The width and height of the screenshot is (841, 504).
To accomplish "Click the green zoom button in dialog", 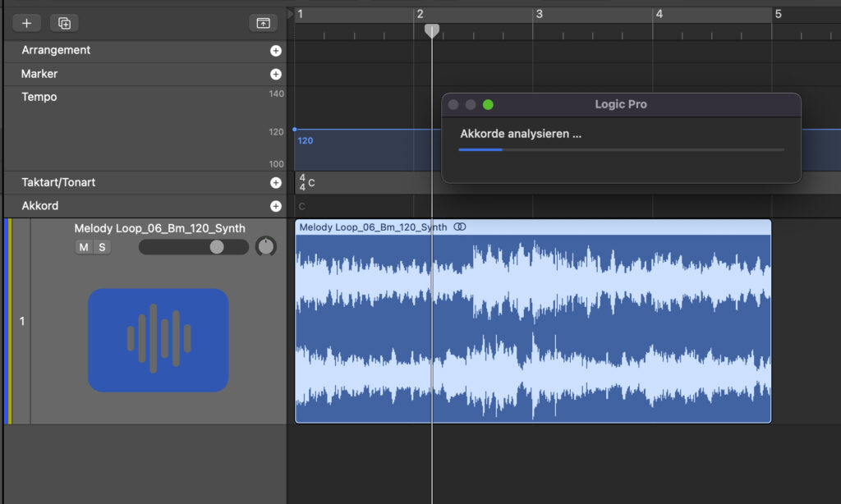I will (488, 105).
